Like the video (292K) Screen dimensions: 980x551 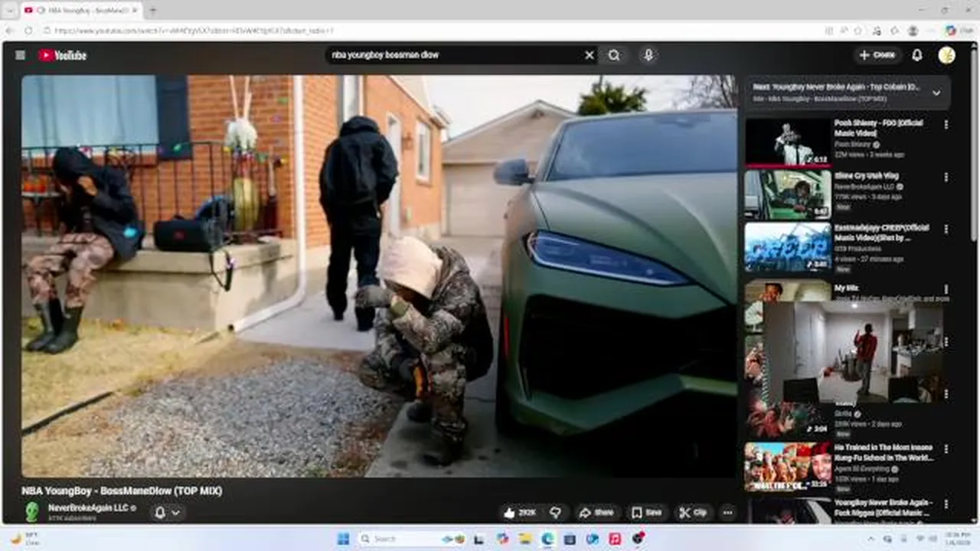click(x=519, y=513)
